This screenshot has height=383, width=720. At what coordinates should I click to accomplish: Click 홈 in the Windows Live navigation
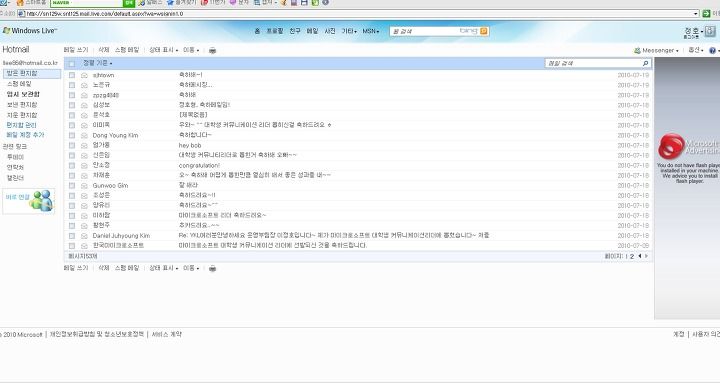(257, 31)
